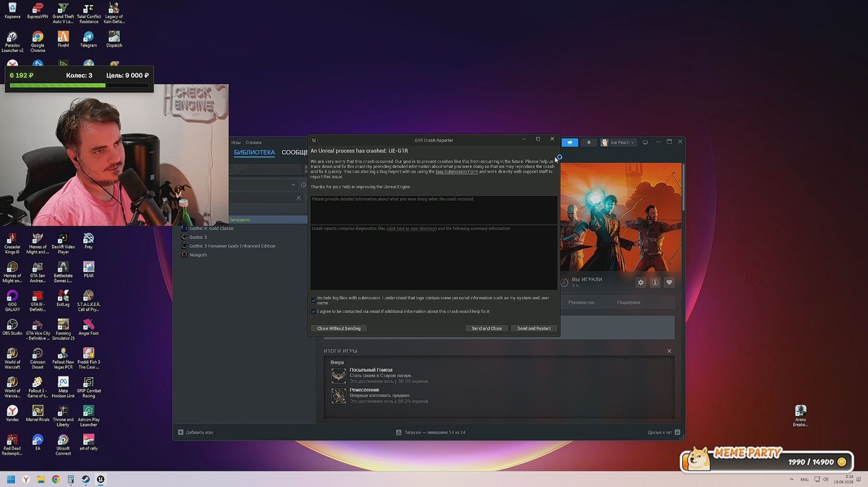This screenshot has height=487, width=868.
Task: Click the Steam game page scrollbar
Action: 683,187
